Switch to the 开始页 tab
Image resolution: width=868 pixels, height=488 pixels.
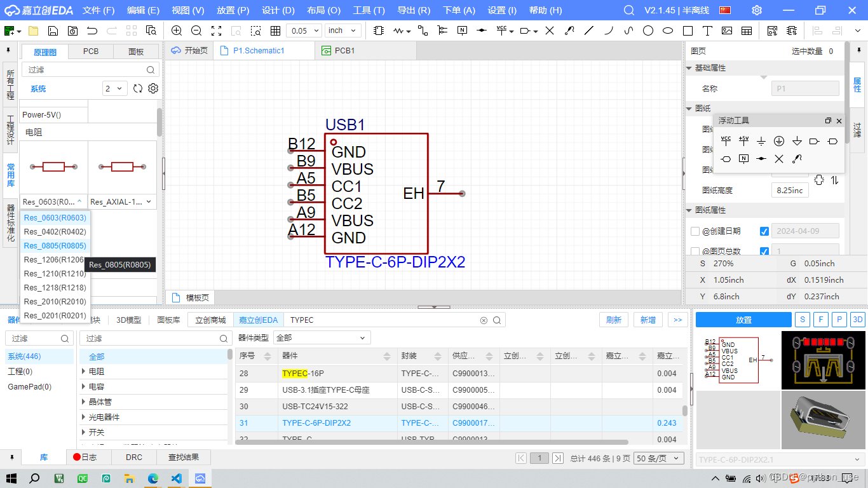[190, 51]
